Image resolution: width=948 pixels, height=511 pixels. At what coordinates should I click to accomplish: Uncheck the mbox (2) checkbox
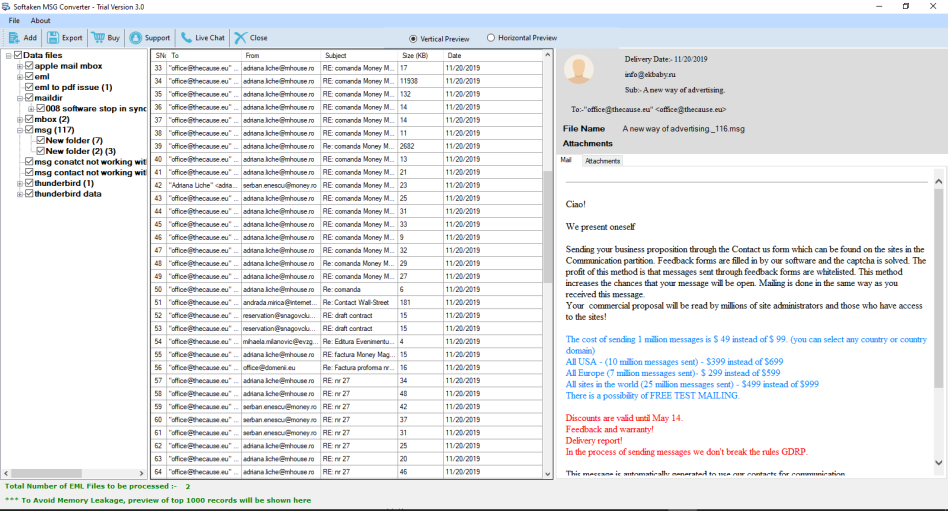(x=29, y=119)
